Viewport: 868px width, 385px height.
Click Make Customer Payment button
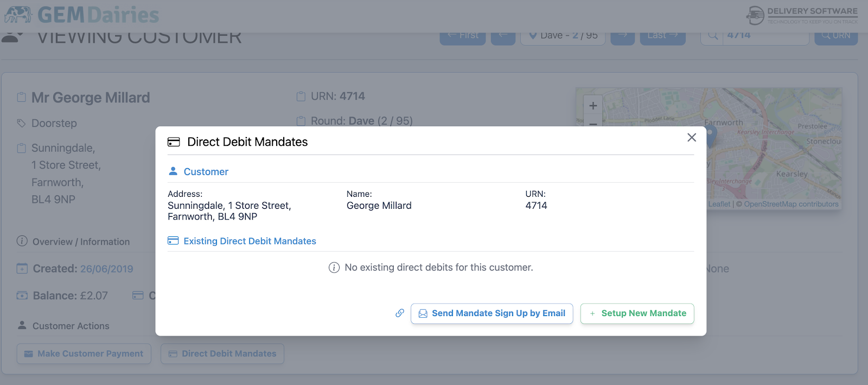tap(84, 354)
